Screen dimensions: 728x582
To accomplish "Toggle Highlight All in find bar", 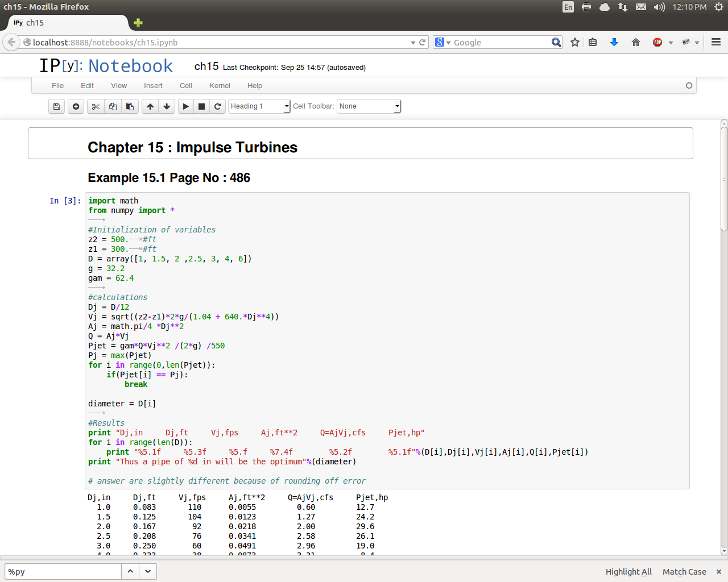I will pyautogui.click(x=628, y=572).
